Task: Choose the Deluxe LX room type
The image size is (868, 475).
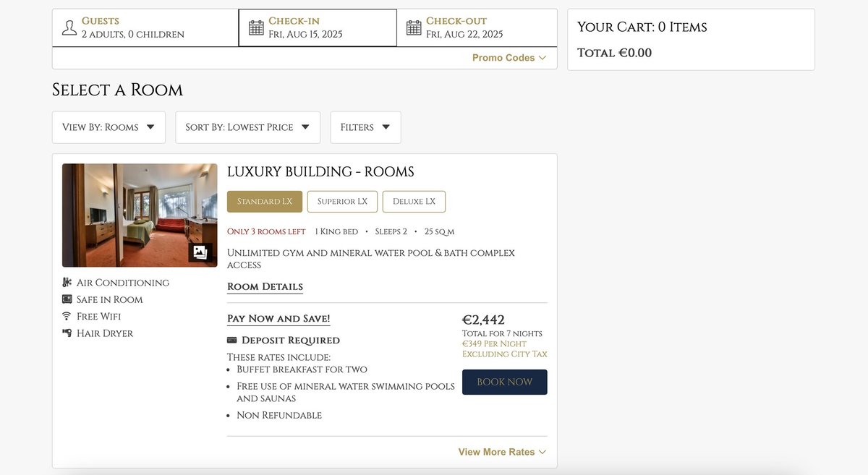Action: click(414, 202)
